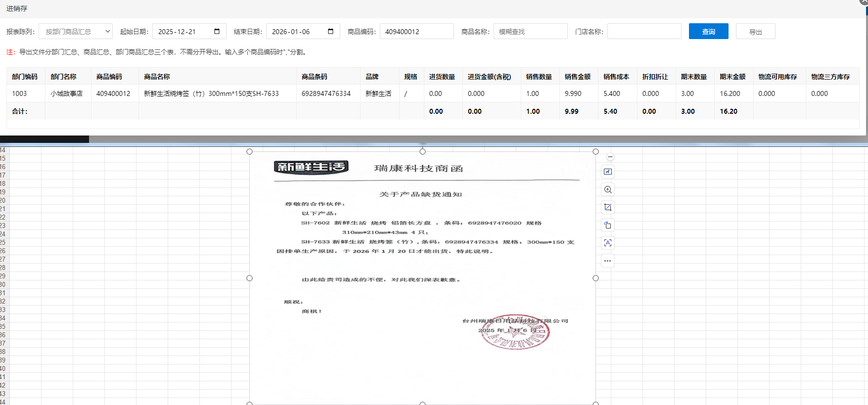Click the 销售数量 column header

(x=539, y=77)
